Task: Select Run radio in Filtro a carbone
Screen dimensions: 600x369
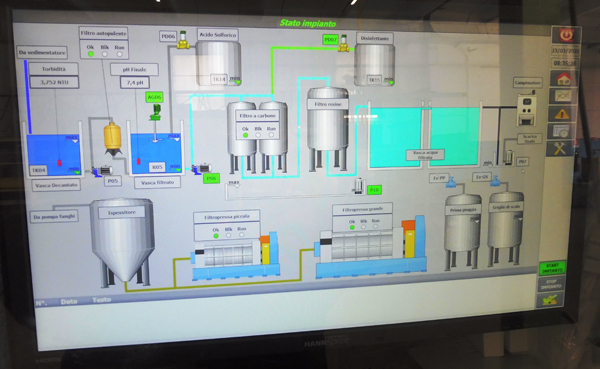Action: pos(271,135)
